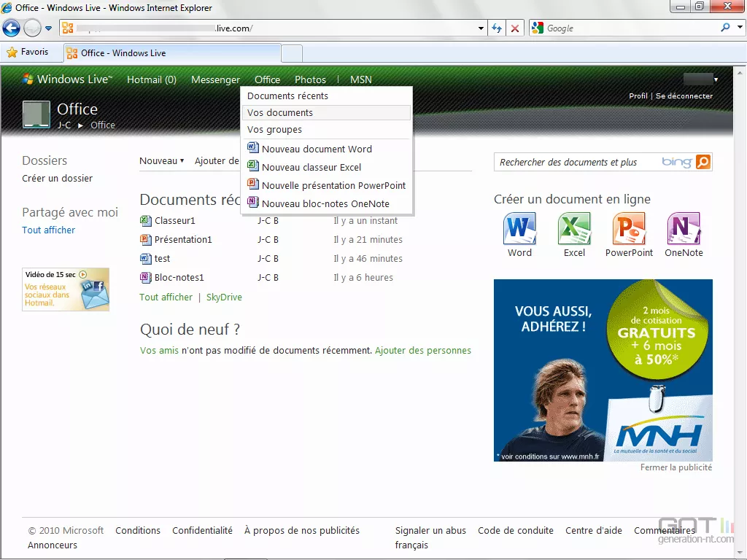Open search provider dropdown arrow
Image resolution: width=747 pixels, height=560 pixels.
point(740,27)
